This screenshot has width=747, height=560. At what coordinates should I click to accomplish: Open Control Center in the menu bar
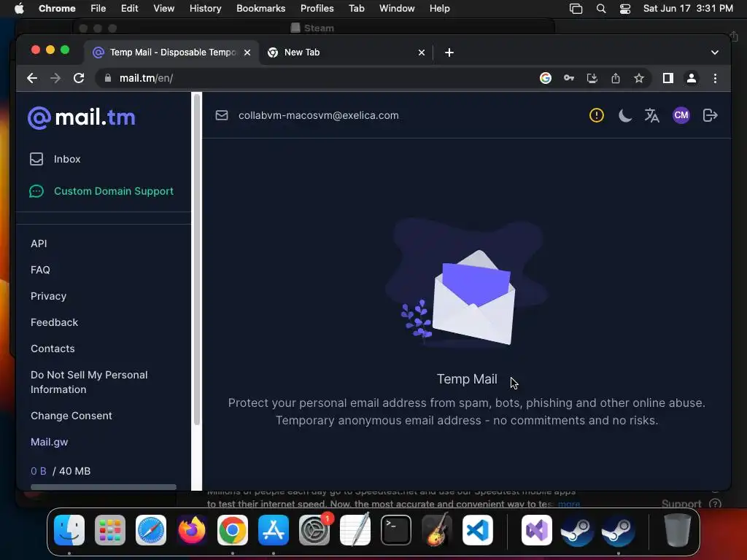(x=625, y=9)
